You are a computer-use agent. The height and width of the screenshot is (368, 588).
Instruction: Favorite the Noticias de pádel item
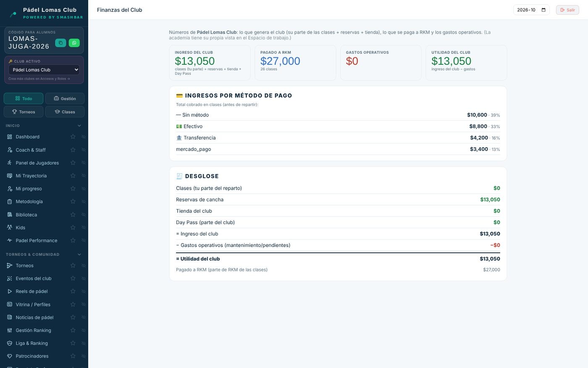[x=73, y=318]
